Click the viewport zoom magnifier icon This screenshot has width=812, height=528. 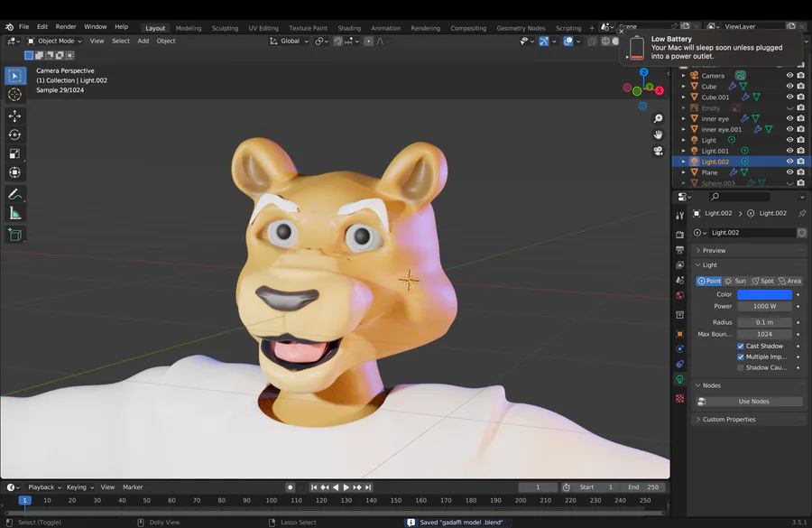pyautogui.click(x=659, y=118)
